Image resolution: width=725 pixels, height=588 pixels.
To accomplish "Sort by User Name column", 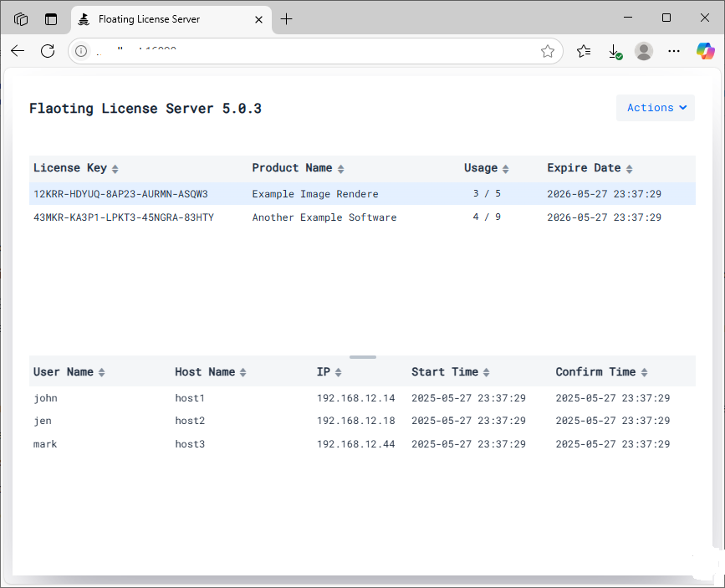I will click(102, 372).
